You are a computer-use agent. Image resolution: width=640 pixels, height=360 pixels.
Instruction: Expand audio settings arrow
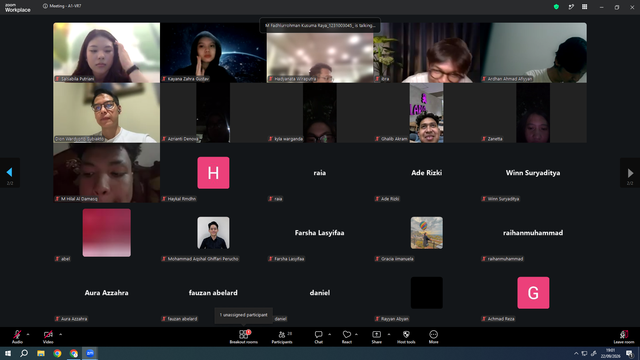tap(28, 334)
